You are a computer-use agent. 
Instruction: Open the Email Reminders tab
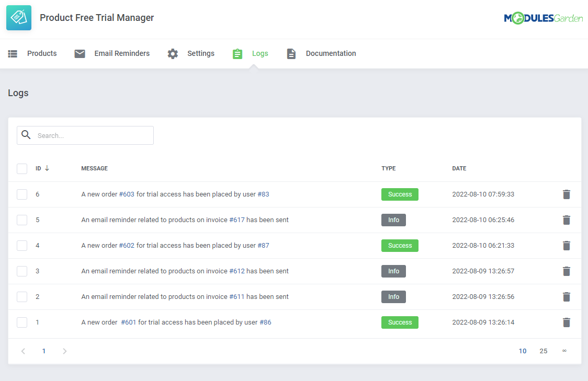pyautogui.click(x=122, y=54)
